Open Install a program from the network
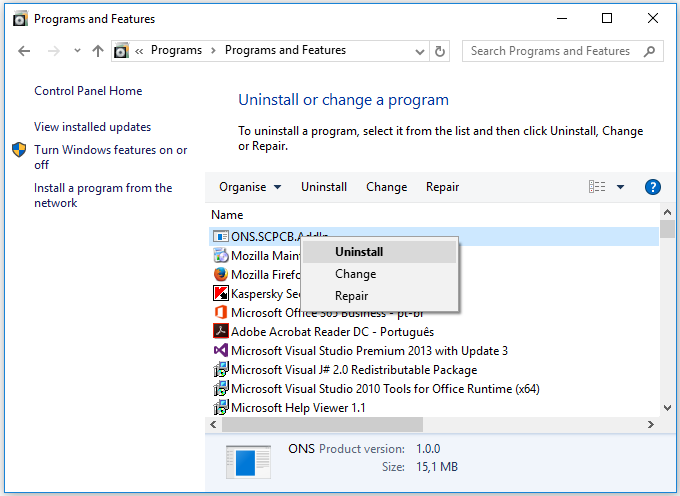The image size is (680, 496). pos(103,195)
